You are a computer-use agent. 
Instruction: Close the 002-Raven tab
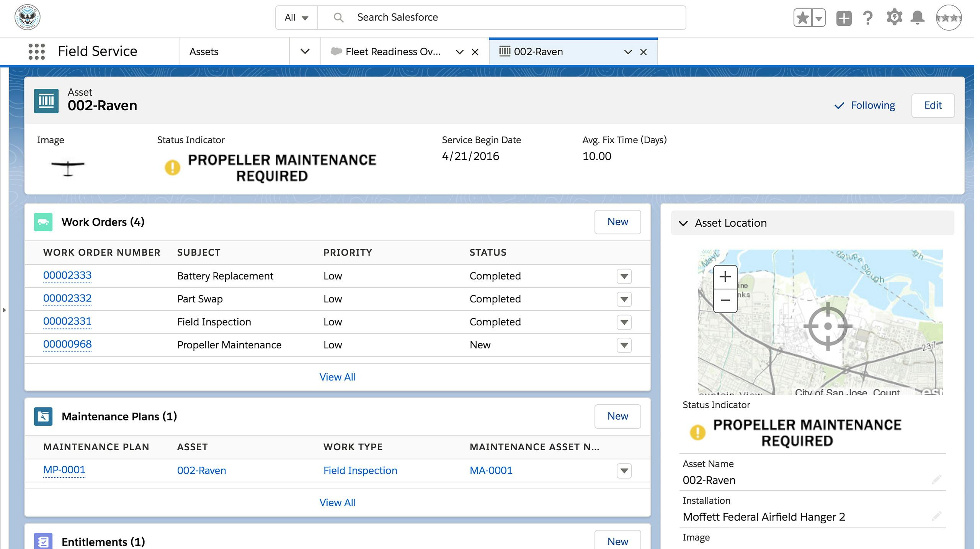pos(644,52)
